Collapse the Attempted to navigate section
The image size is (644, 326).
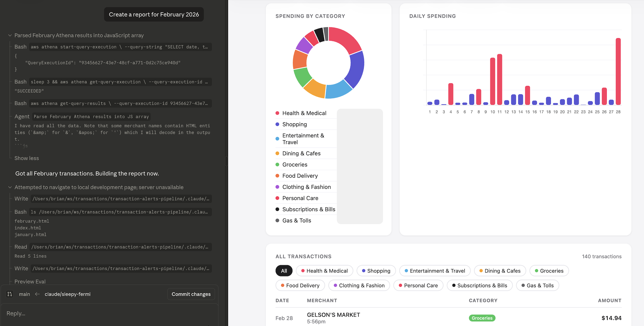coord(10,187)
